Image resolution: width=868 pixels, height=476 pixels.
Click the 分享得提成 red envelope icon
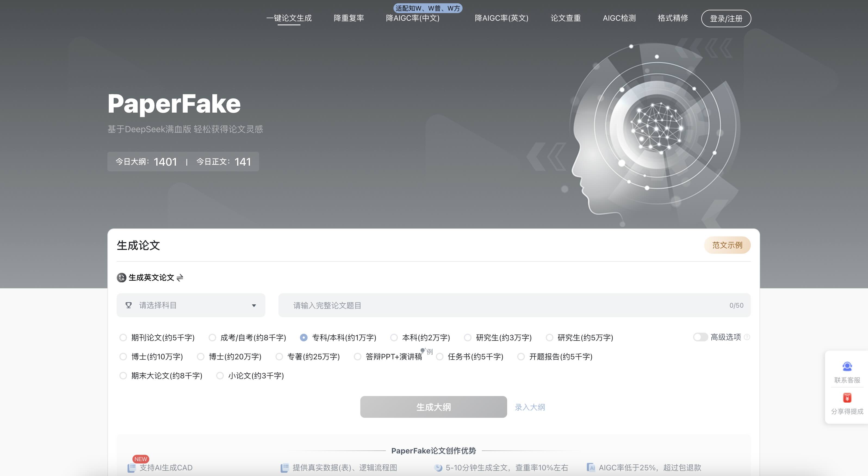coord(847,398)
